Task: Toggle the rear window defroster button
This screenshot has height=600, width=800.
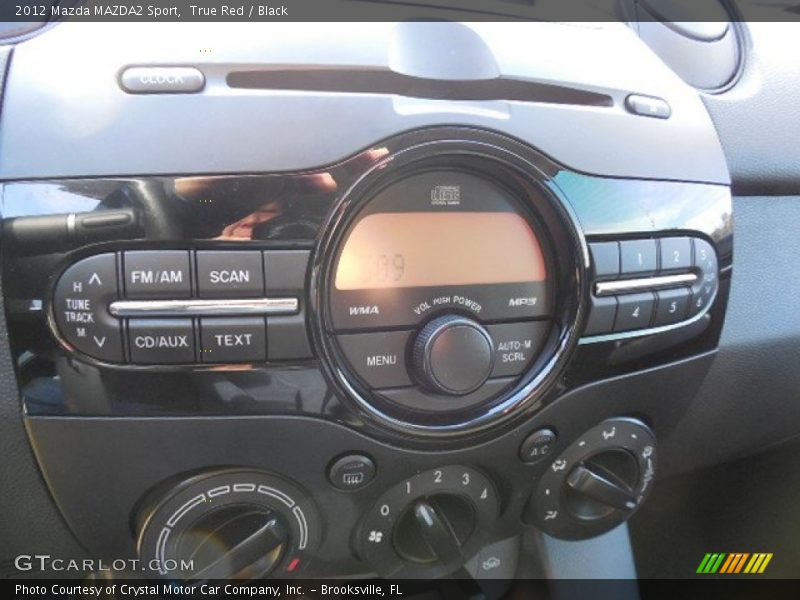Action: (x=352, y=472)
